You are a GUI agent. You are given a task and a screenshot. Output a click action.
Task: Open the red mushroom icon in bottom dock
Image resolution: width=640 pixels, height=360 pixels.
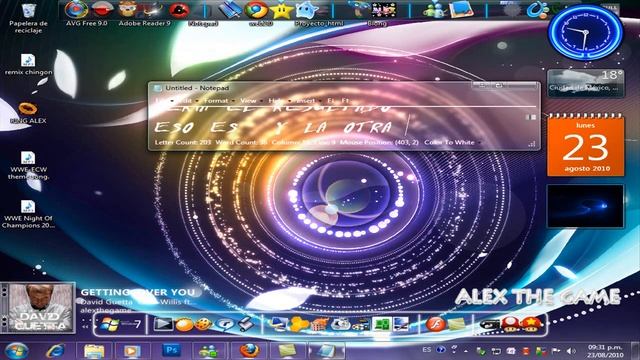click(x=510, y=324)
